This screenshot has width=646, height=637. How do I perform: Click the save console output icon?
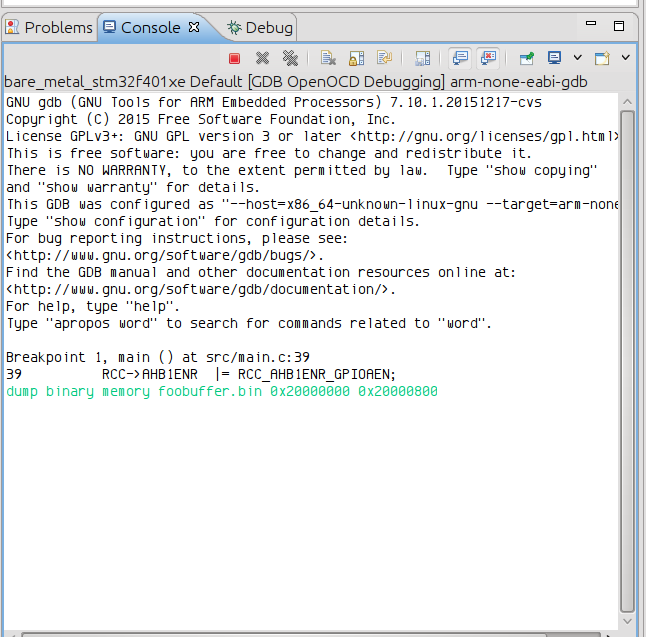[423, 59]
